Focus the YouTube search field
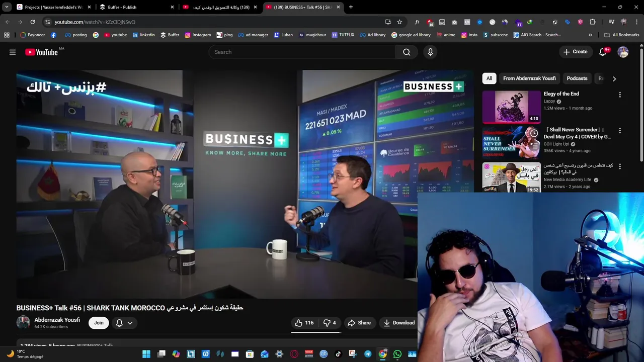 click(302, 52)
